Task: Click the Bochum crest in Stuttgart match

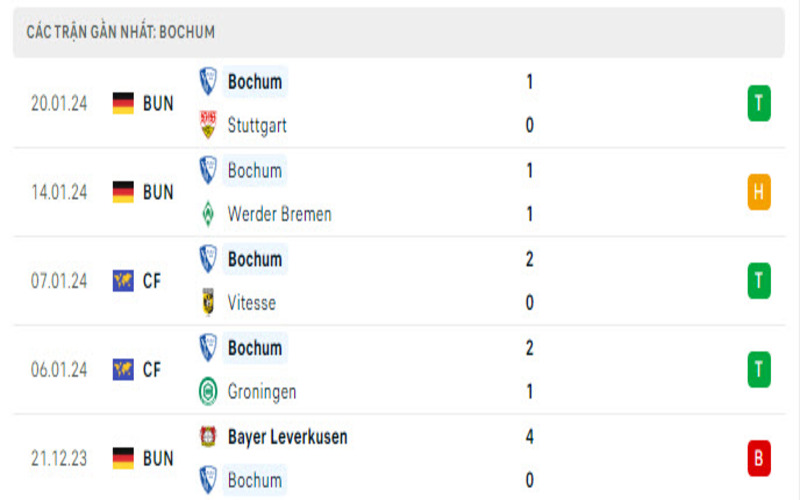Action: pos(208,81)
